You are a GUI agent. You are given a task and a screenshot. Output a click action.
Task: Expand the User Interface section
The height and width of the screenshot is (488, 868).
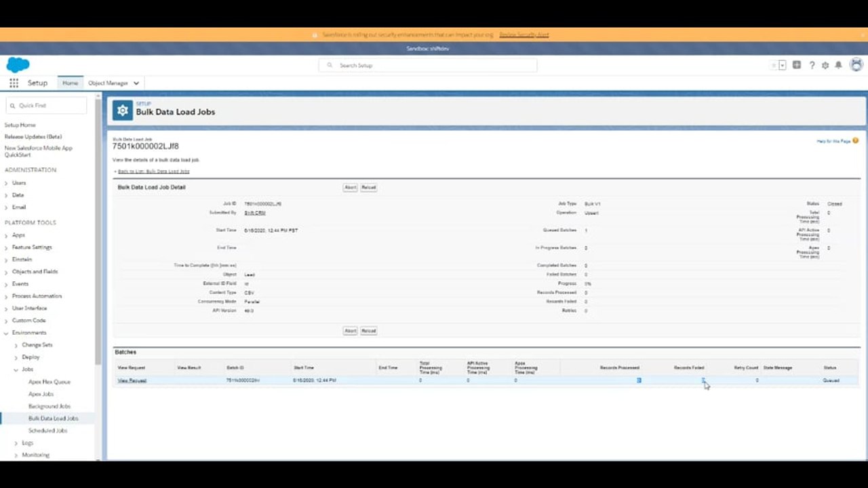pos(6,308)
